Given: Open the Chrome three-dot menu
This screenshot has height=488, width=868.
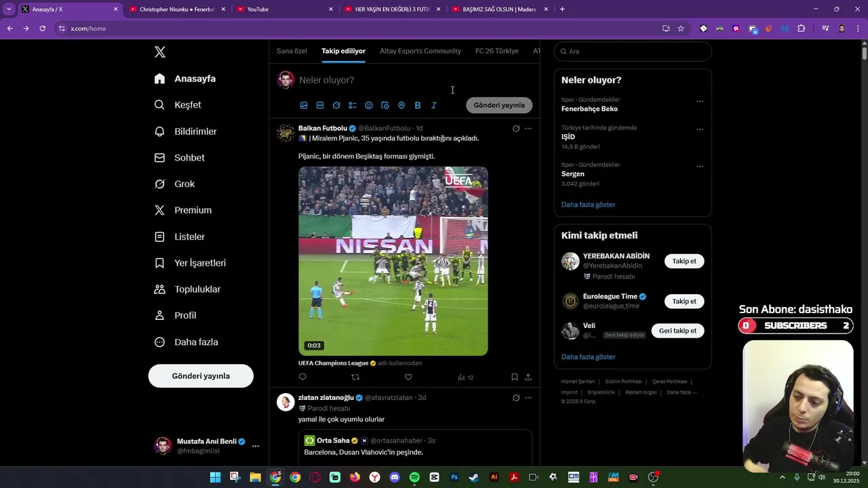Looking at the screenshot, I should 858,28.
